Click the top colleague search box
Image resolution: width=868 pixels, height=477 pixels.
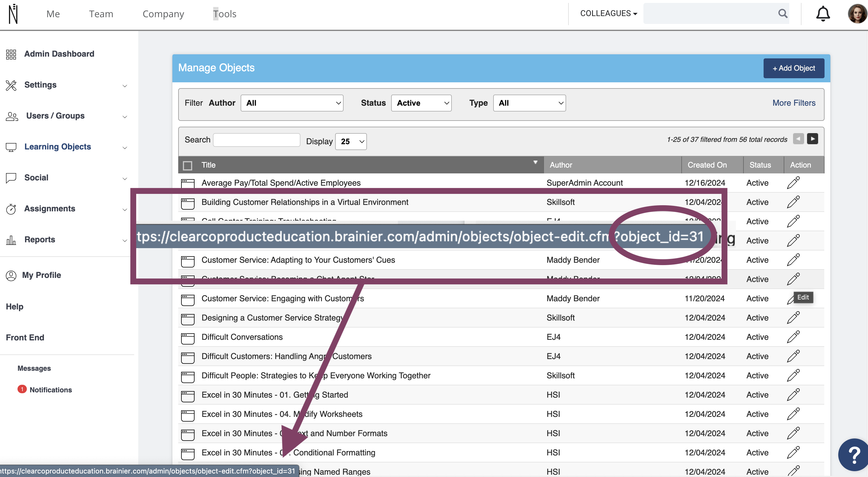(x=710, y=13)
